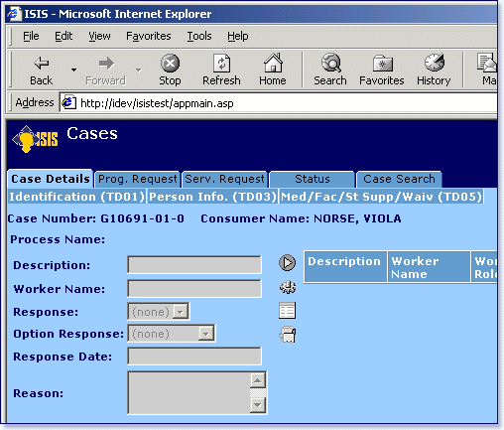
Task: Open the Edit menu
Action: [x=63, y=36]
